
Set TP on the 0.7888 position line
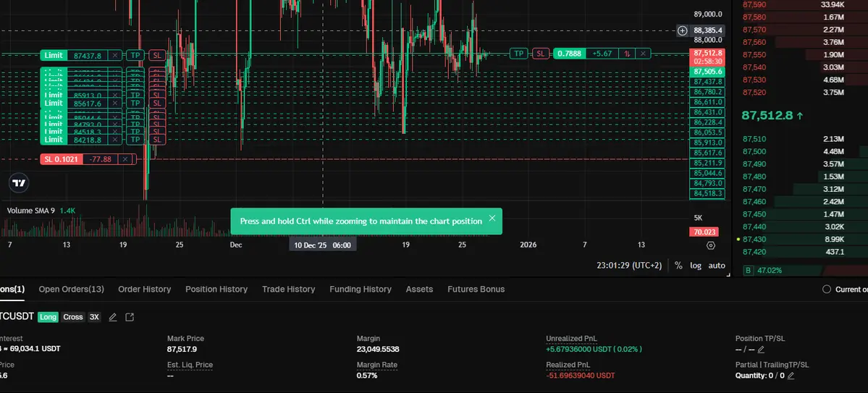[x=518, y=54]
